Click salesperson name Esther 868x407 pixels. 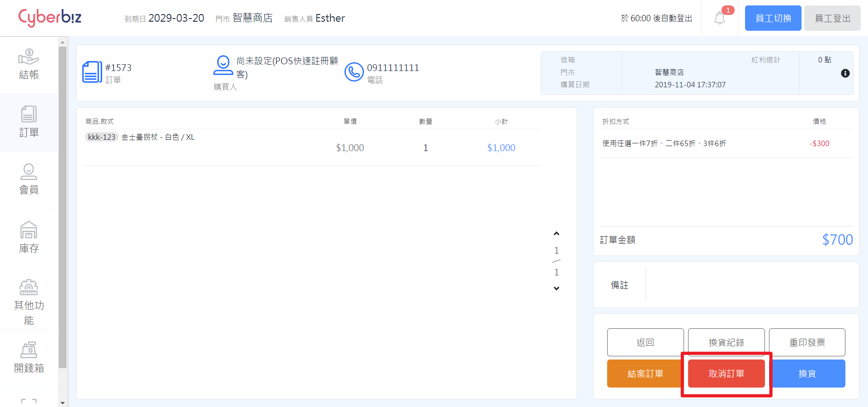point(330,18)
